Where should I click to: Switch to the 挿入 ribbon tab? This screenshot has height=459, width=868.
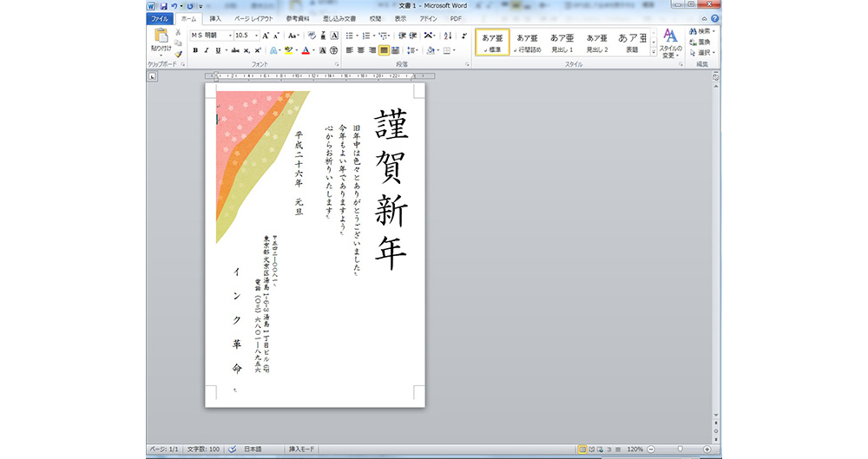[215, 19]
